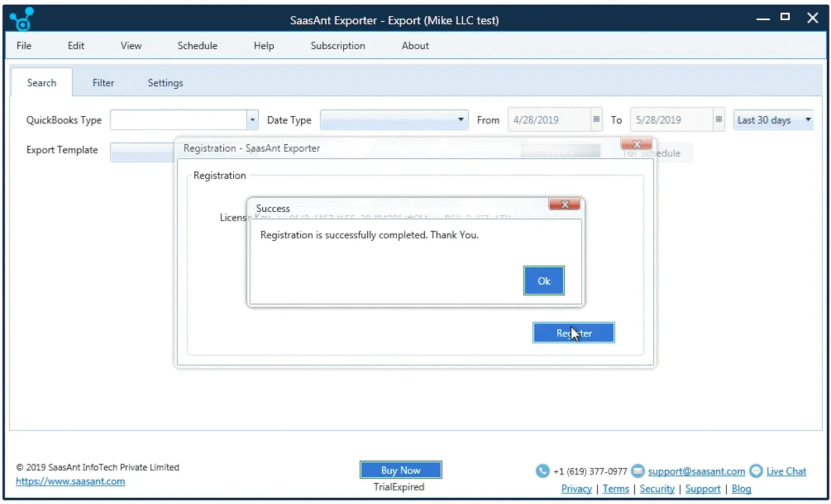This screenshot has height=504, width=831.
Task: Switch to the Settings tab
Action: (165, 83)
